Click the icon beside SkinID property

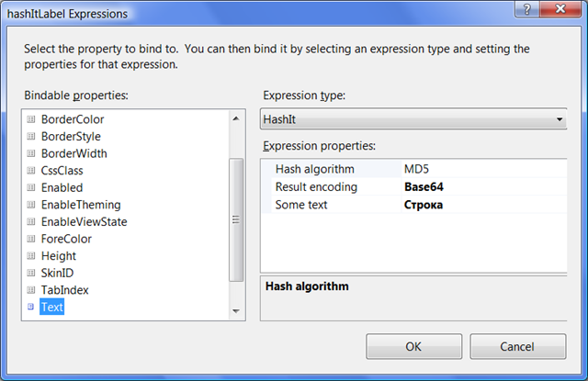coord(31,273)
